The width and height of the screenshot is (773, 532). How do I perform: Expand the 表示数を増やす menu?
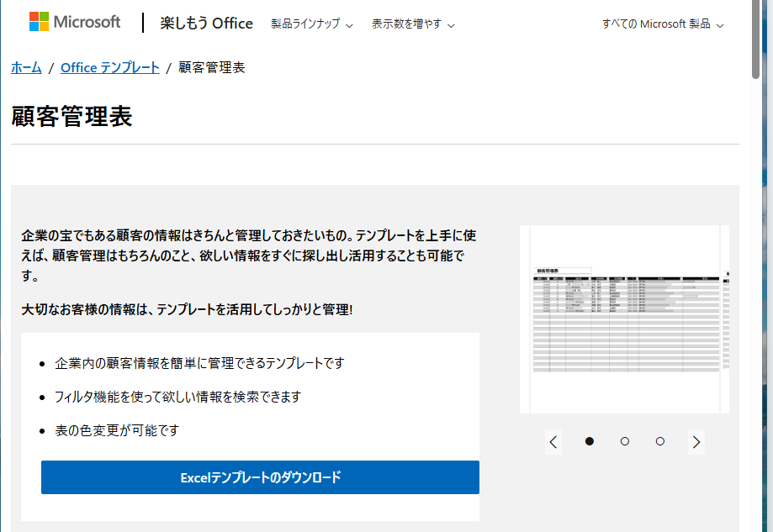pos(413,24)
